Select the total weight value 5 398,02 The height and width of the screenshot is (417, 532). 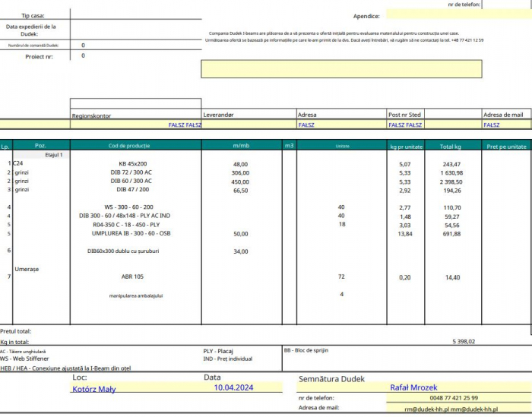463,342
